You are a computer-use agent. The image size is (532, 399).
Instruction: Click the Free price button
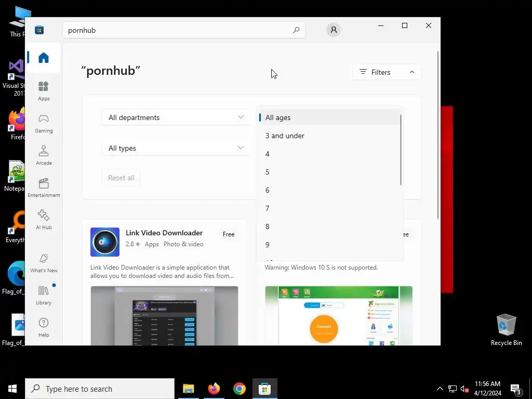pos(229,234)
